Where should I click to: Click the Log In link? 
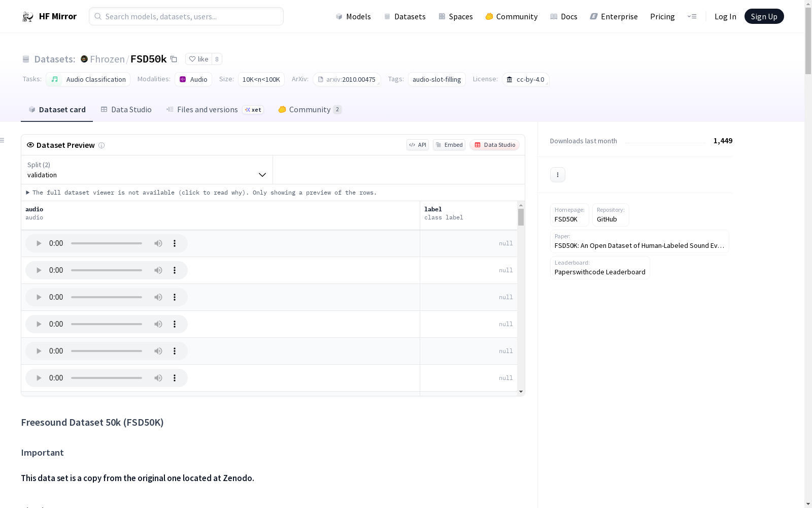(725, 16)
